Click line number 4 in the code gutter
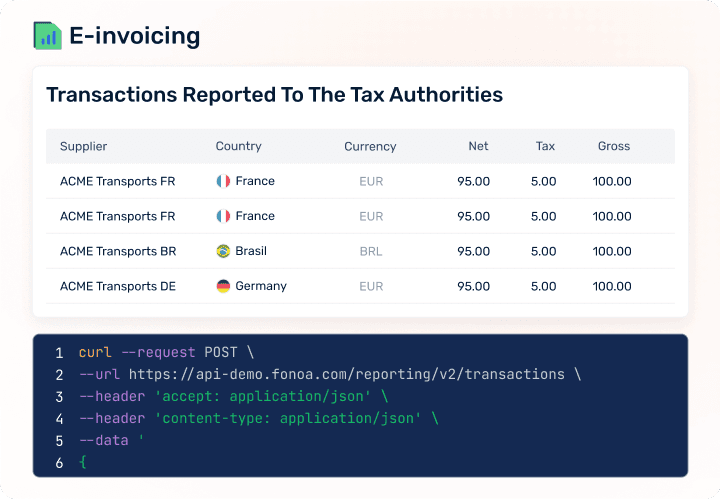The height and width of the screenshot is (500, 720). (x=59, y=419)
